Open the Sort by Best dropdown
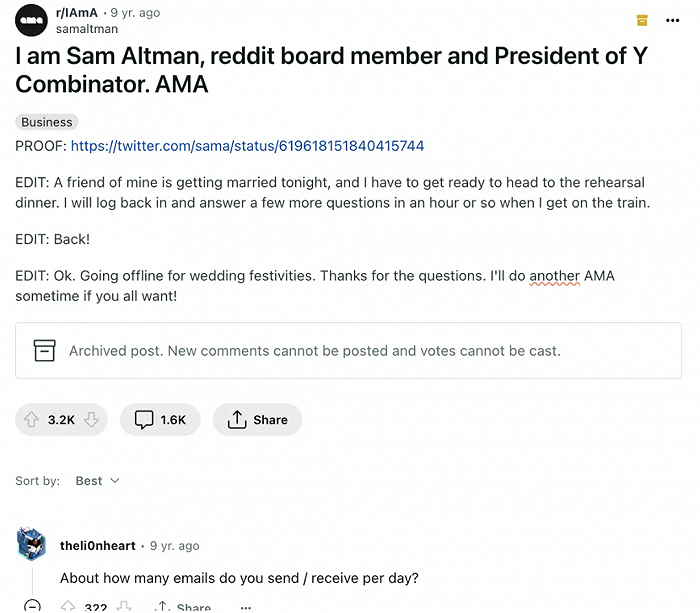This screenshot has height=613, width=700. (97, 481)
